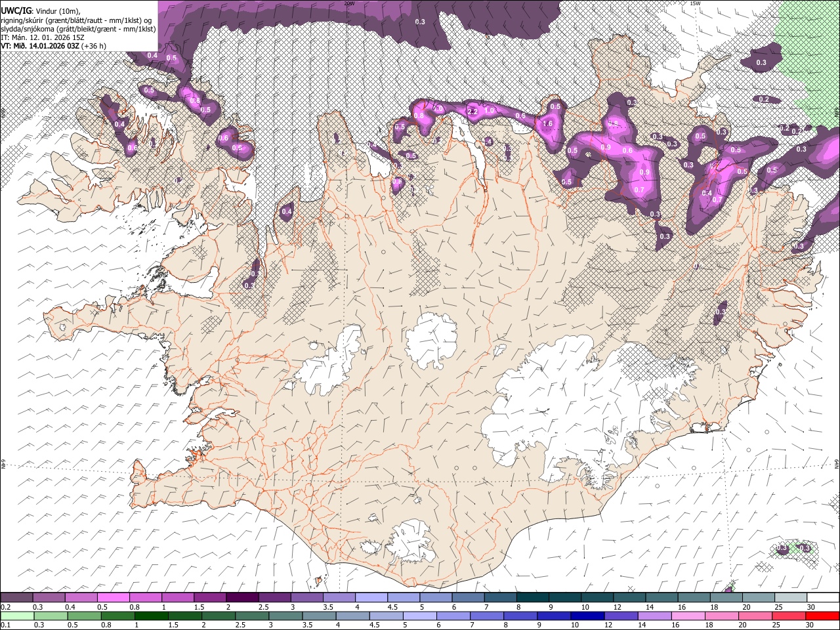Pick the deep blue lower swatch from 10 to 12

coord(587,616)
